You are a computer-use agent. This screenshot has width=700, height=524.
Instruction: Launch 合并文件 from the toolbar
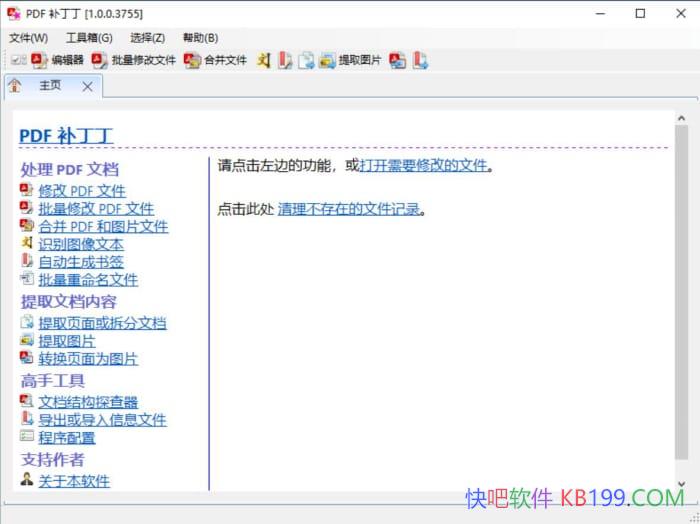coord(216,60)
